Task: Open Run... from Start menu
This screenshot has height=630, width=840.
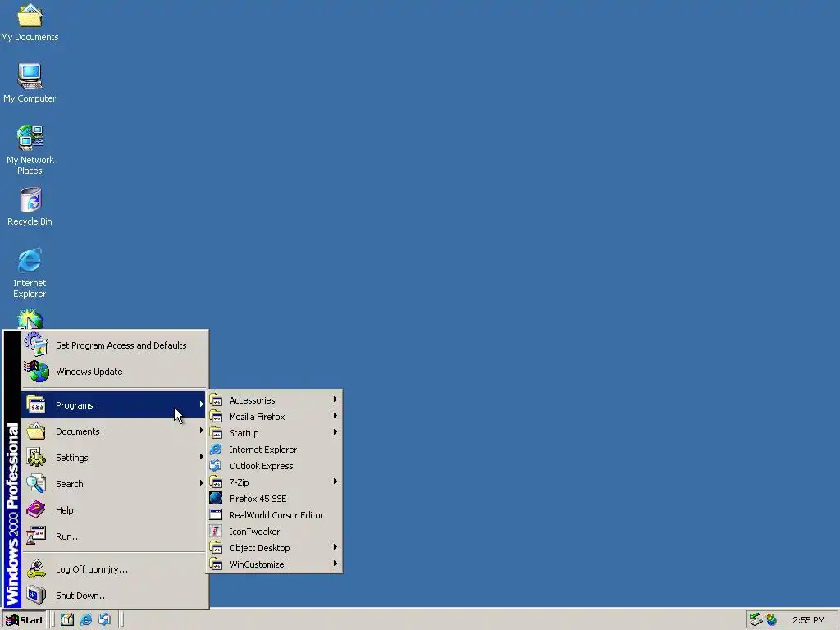Action: tap(114, 536)
